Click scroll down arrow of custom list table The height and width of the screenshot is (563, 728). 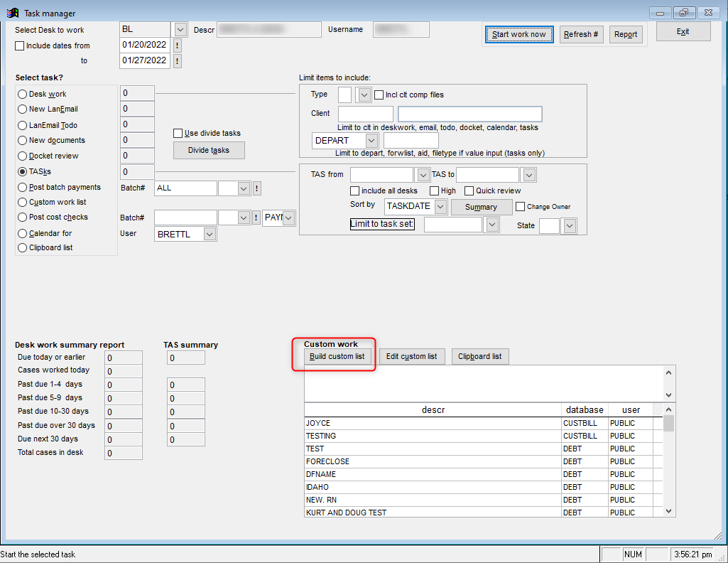[668, 511]
